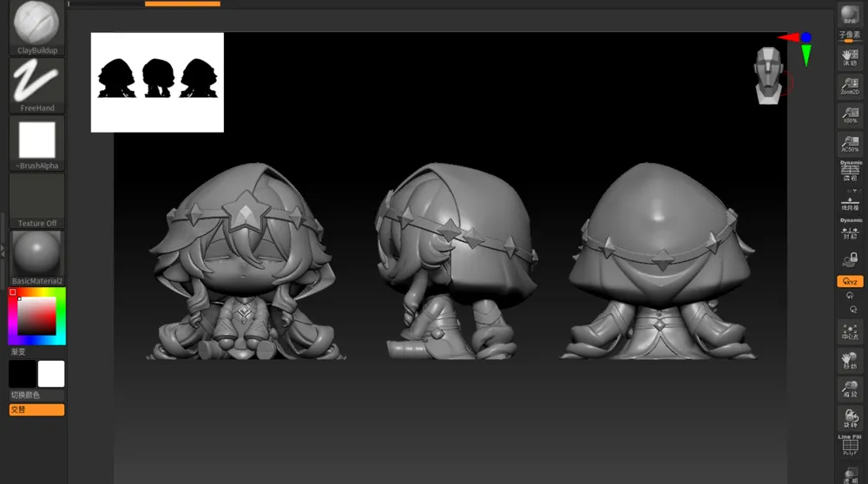Toggle Dynamic local symmetry (对称) button
Image resolution: width=868 pixels, height=484 pixels.
(x=850, y=230)
